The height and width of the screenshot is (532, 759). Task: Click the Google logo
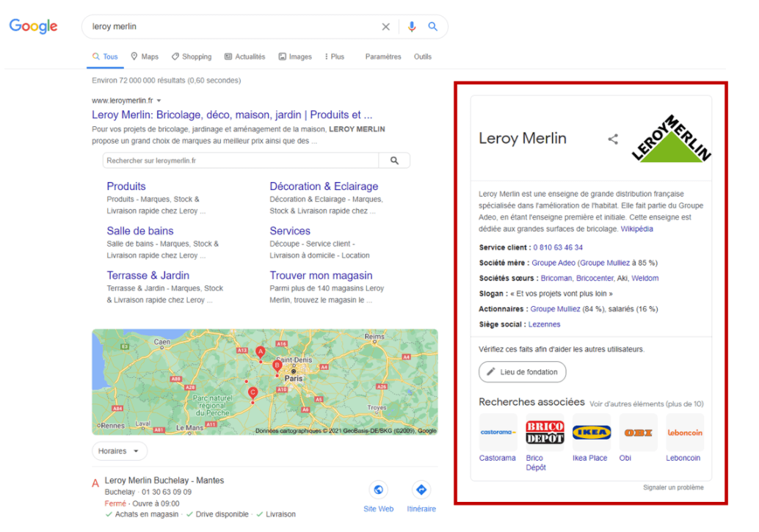(x=33, y=26)
